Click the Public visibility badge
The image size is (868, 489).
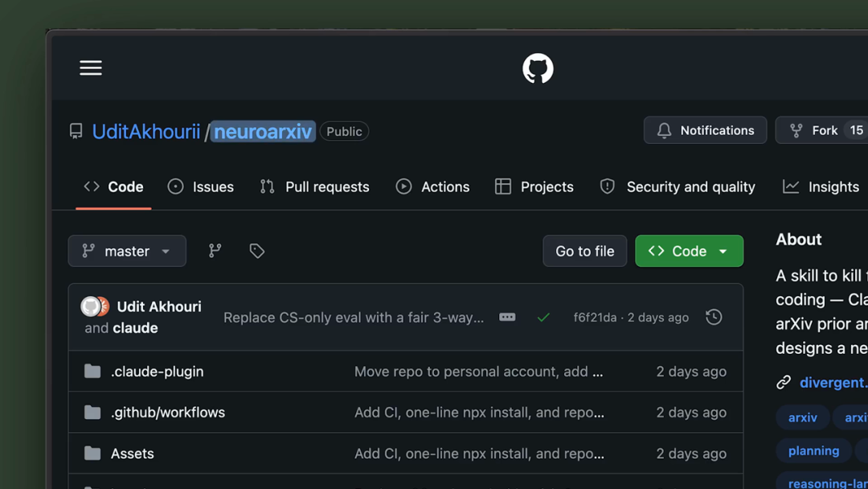(344, 131)
